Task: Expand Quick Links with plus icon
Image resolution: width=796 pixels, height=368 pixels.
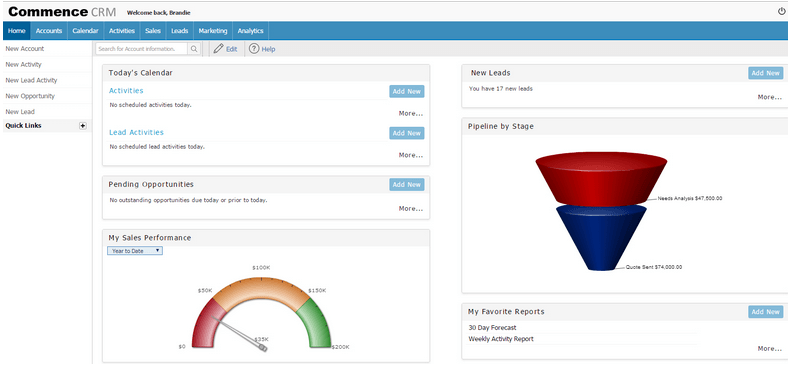Action: 83,126
